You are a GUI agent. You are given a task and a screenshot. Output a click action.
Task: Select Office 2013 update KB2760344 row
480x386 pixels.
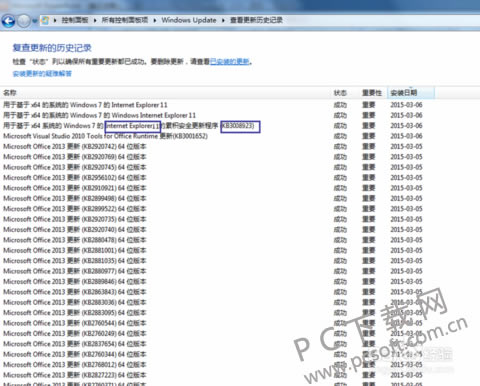(213, 354)
